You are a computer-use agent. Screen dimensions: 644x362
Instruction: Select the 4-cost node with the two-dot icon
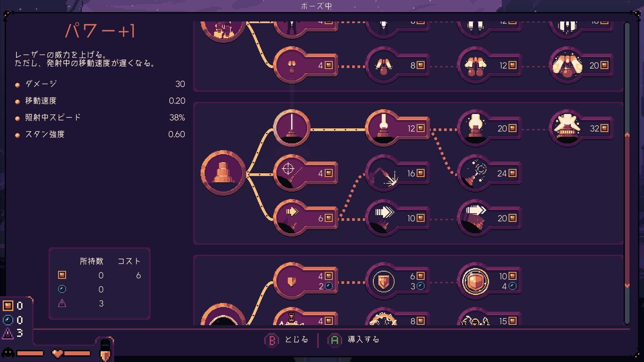[305, 65]
